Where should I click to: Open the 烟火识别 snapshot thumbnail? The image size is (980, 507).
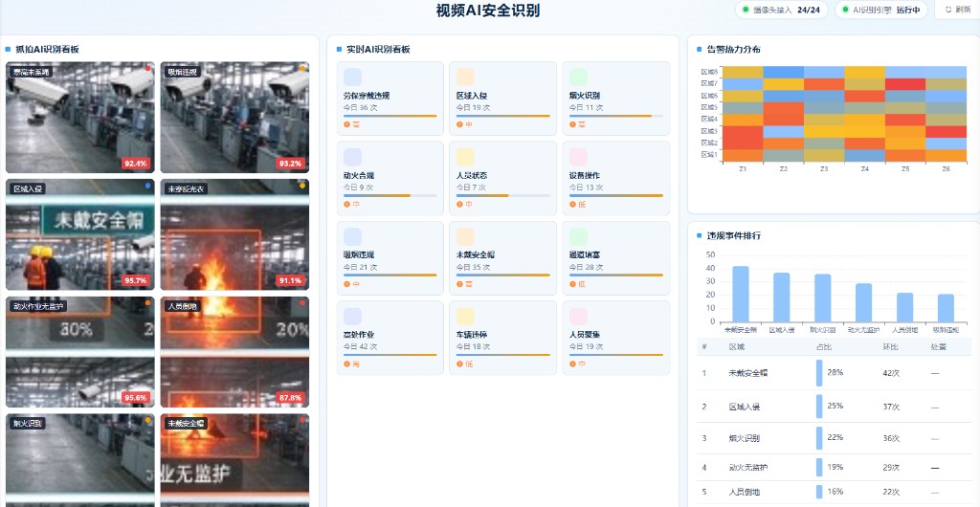[x=80, y=460]
